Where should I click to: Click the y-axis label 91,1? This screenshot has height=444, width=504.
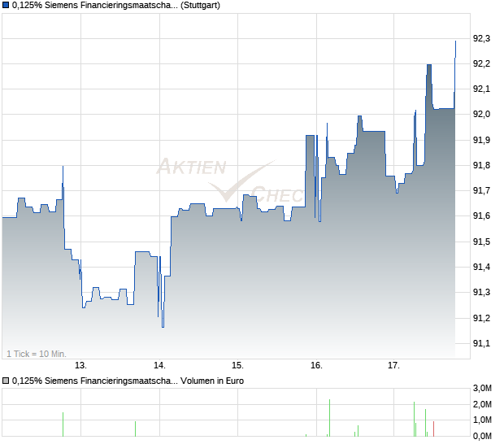tap(481, 343)
